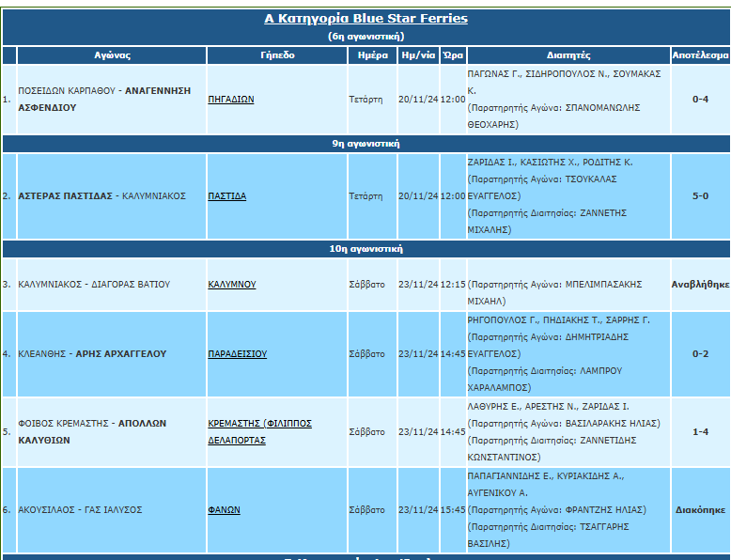Image resolution: width=731 pixels, height=560 pixels.
Task: Click row number 6. cell
Action: click(9, 510)
